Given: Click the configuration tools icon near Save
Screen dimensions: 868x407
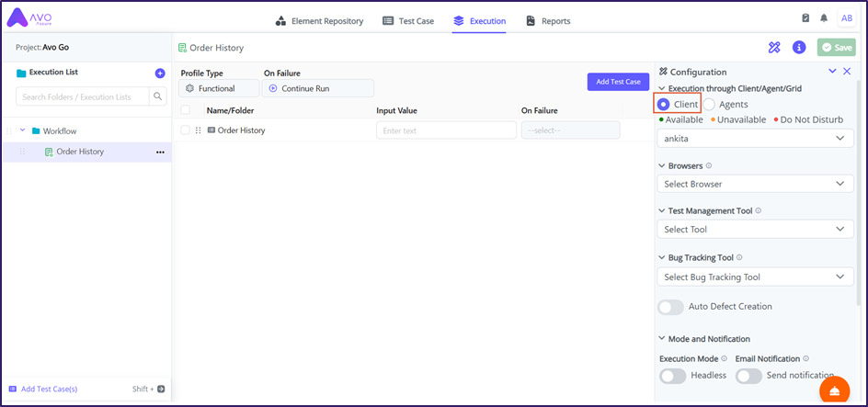Looking at the screenshot, I should (x=774, y=48).
